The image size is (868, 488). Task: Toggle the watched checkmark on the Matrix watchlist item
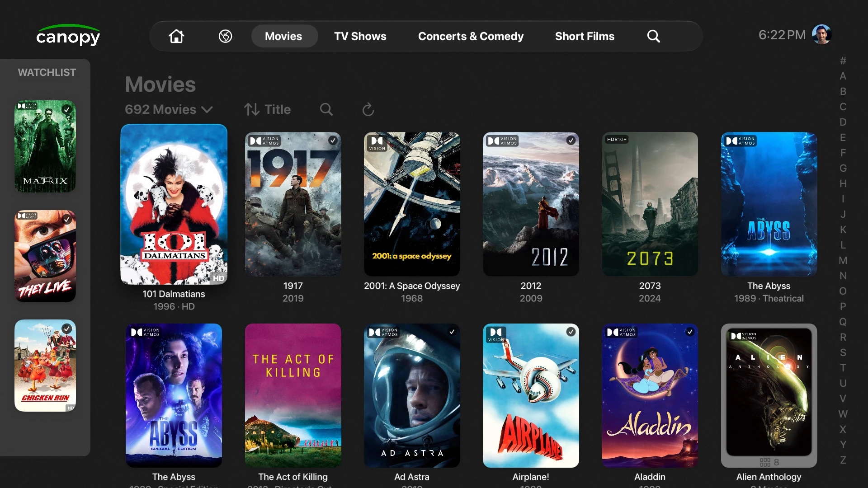click(67, 109)
